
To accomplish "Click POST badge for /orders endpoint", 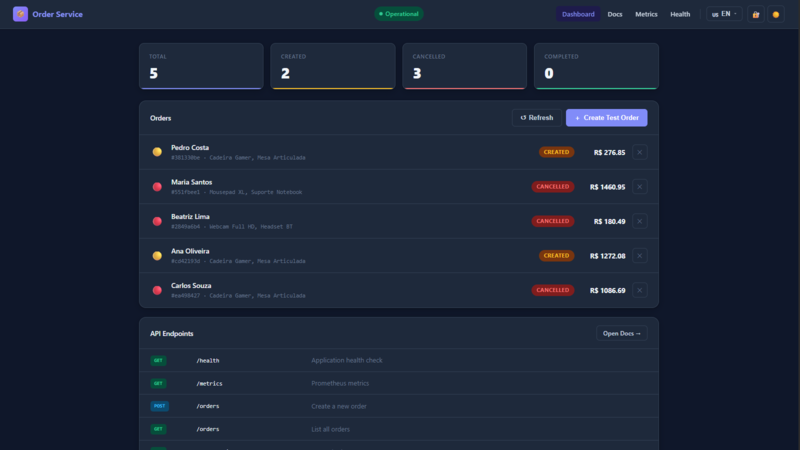I will click(x=159, y=406).
